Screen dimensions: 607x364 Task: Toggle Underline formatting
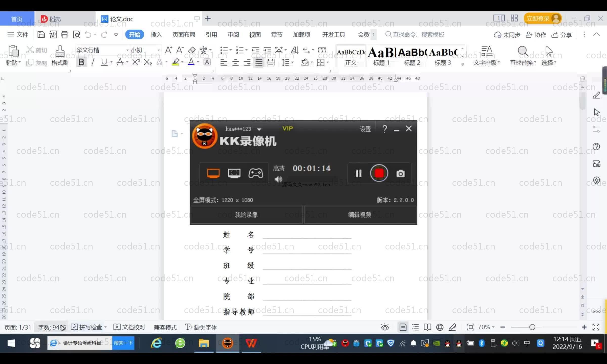click(104, 62)
